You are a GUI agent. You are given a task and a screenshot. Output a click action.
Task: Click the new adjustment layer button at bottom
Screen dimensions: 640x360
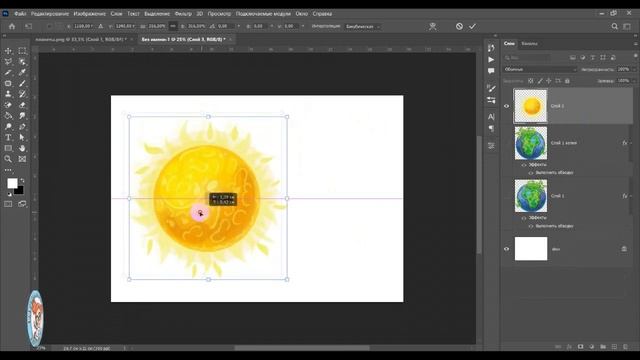(x=591, y=347)
